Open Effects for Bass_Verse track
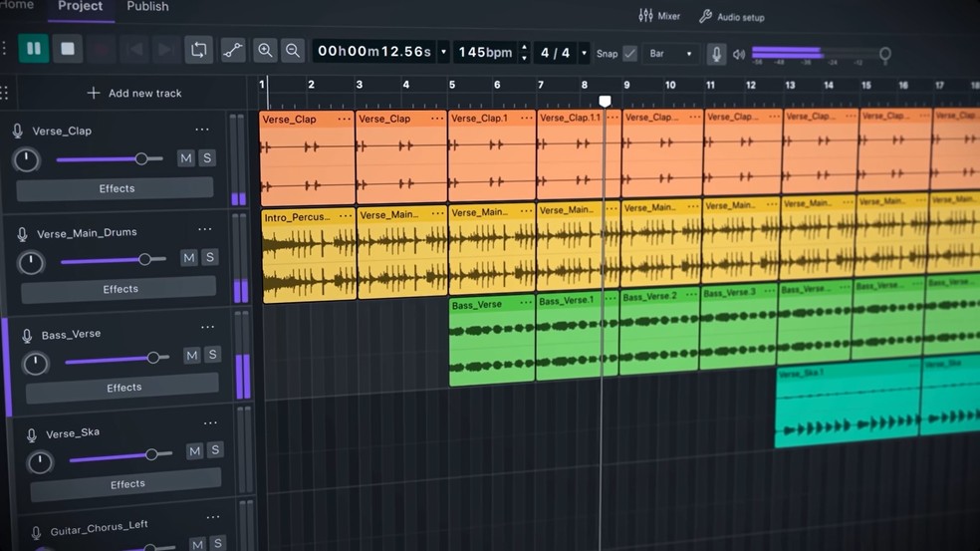Screen dimensions: 980x551 [122, 388]
